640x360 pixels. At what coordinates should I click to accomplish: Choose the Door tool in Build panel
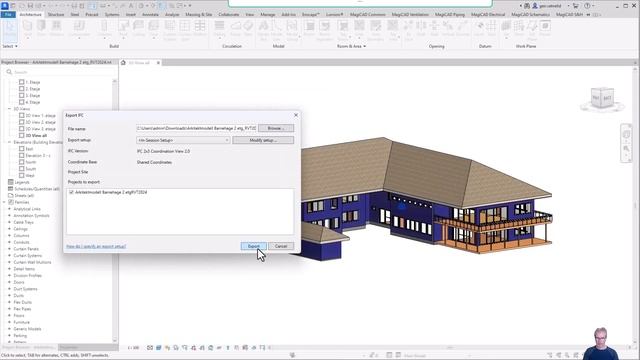tap(42, 29)
